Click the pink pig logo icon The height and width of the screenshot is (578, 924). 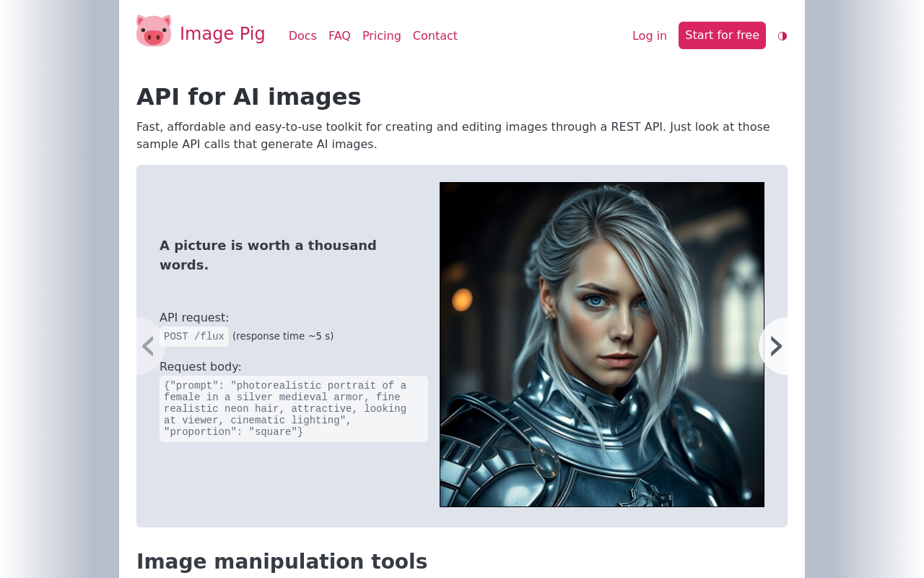pos(154,31)
